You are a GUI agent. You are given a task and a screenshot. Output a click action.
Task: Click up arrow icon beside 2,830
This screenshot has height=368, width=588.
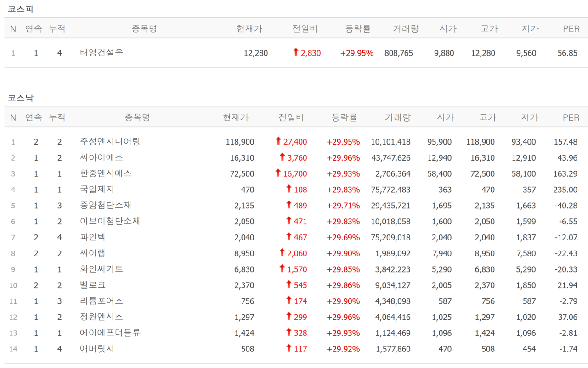[296, 52]
